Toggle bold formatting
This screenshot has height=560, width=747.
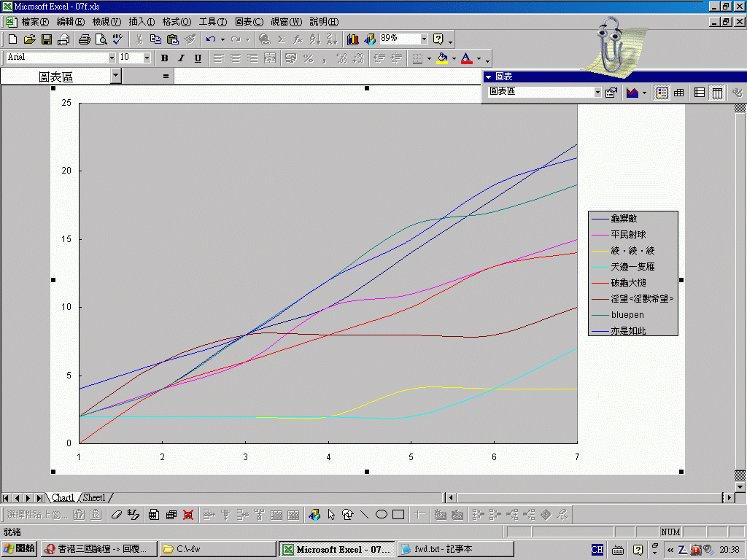(164, 58)
